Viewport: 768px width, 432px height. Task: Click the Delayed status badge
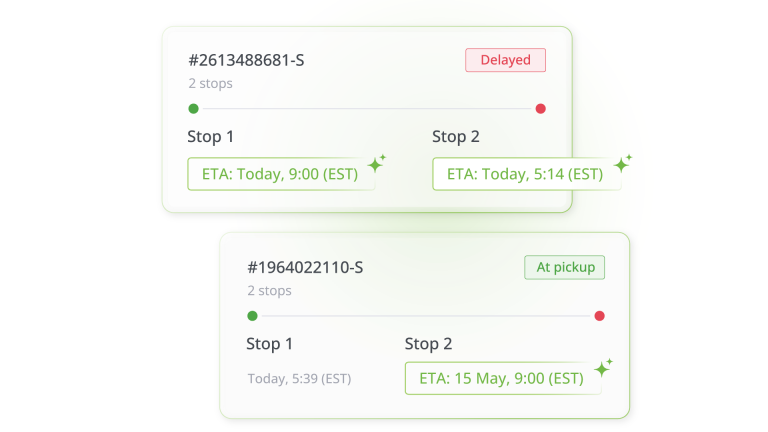tap(505, 60)
